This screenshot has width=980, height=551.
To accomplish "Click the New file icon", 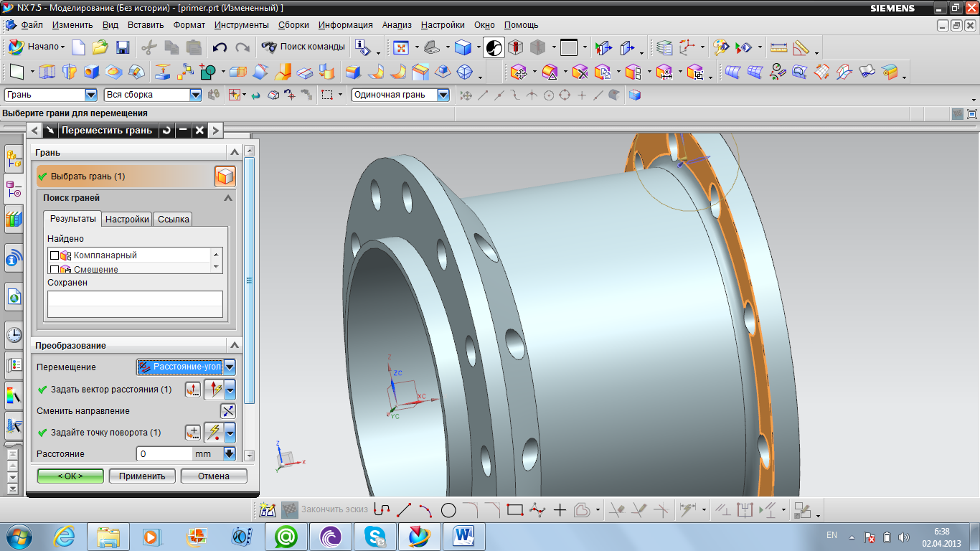I will pyautogui.click(x=78, y=47).
